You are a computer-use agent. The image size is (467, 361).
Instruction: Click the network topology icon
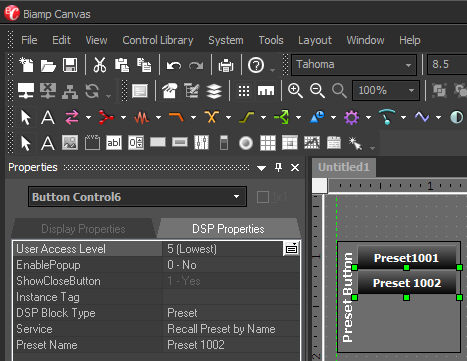[70, 91]
